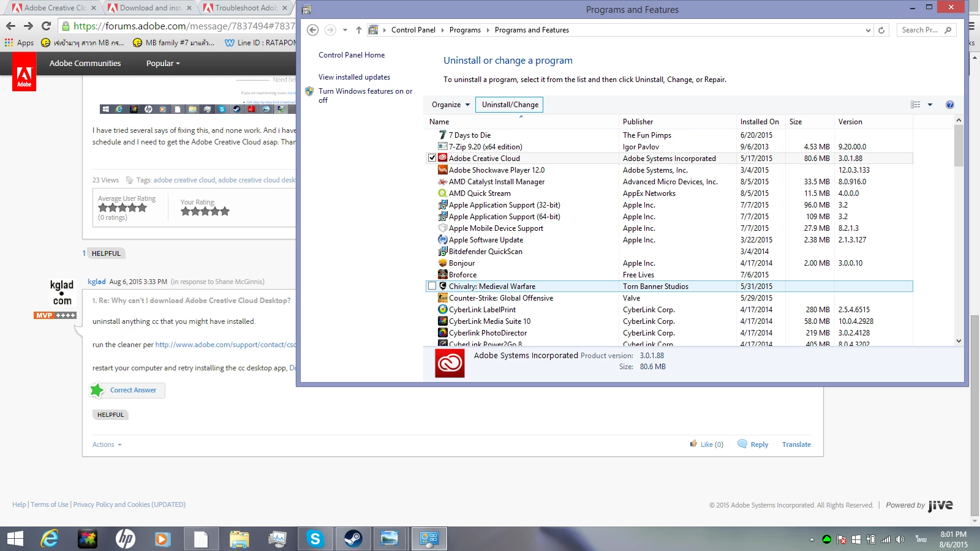Open Steam from the taskbar

pos(353,539)
